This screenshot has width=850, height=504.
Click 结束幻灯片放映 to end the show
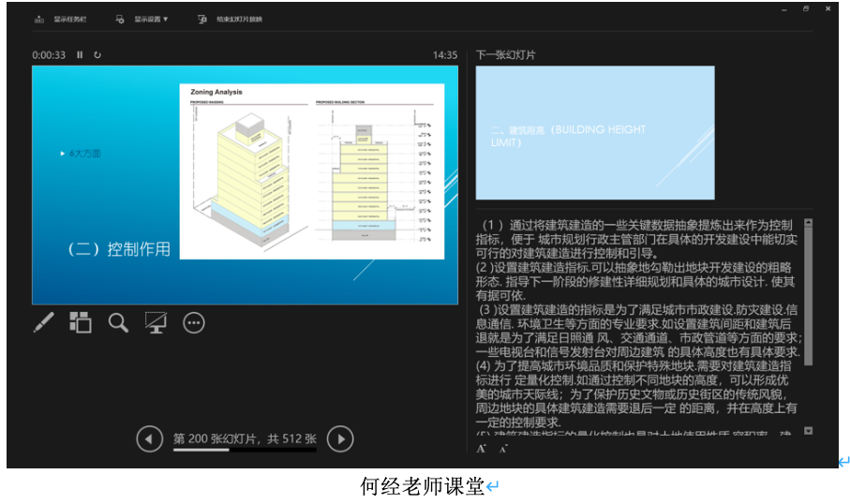click(x=231, y=19)
